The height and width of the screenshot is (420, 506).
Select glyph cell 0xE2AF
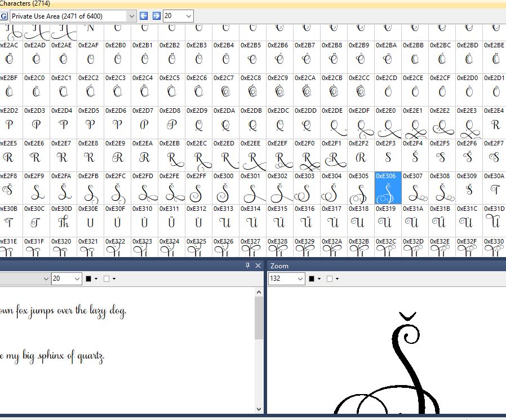[x=90, y=57]
